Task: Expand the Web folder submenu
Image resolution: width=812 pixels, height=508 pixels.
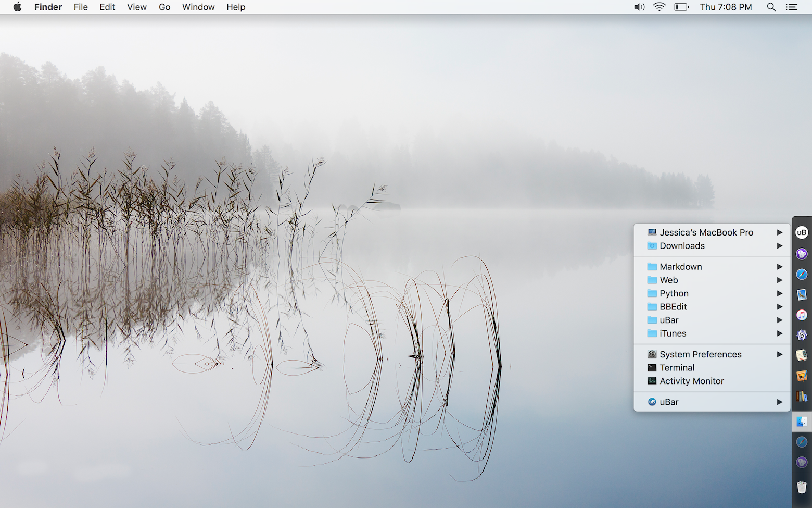Action: [712, 280]
